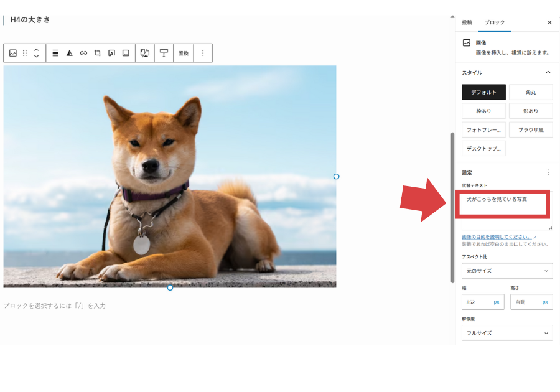This screenshot has height=392, width=560.
Task: Open the alignment options icon
Action: point(55,54)
